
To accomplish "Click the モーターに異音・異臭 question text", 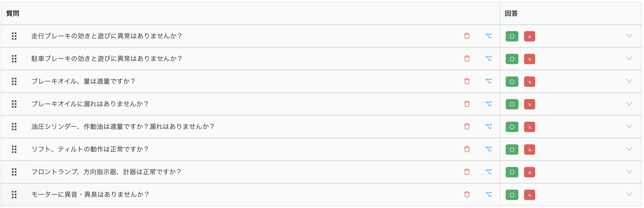I will tap(90, 195).
